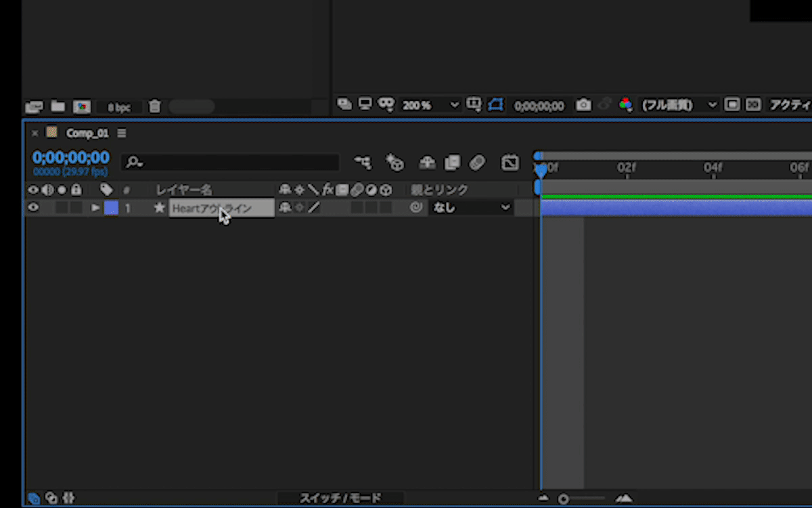
Task: Toggle shy switch on Heartアウトライン layer
Action: pos(285,208)
